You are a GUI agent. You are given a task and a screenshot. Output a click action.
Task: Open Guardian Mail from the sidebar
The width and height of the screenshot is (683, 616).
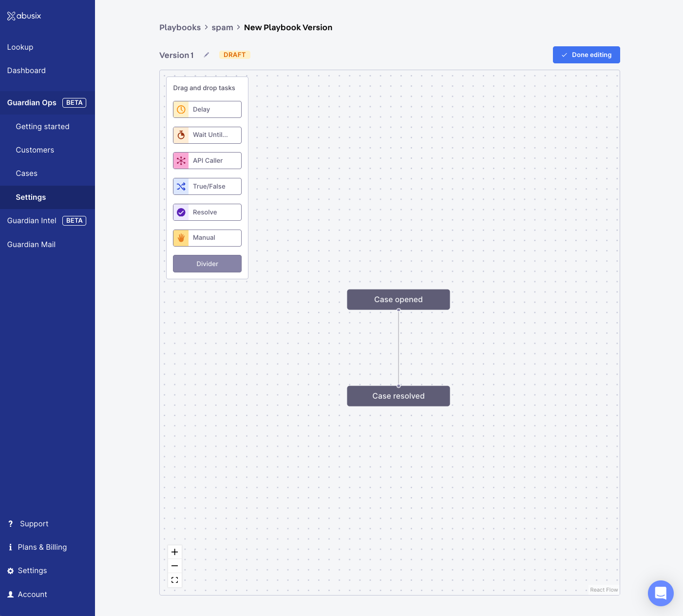(x=31, y=244)
